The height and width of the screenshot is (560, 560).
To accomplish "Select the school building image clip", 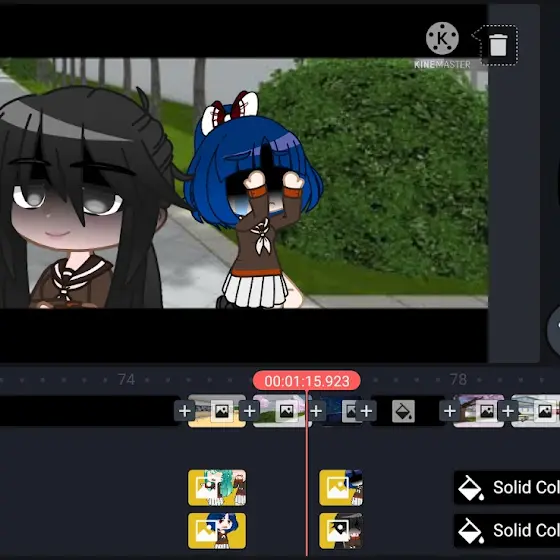I will click(536, 411).
